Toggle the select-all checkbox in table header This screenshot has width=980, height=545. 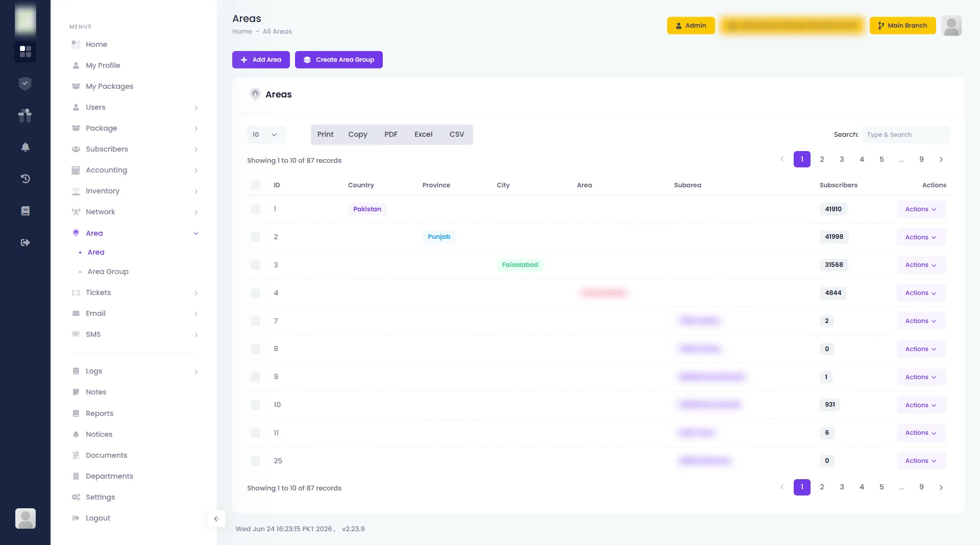coord(255,185)
